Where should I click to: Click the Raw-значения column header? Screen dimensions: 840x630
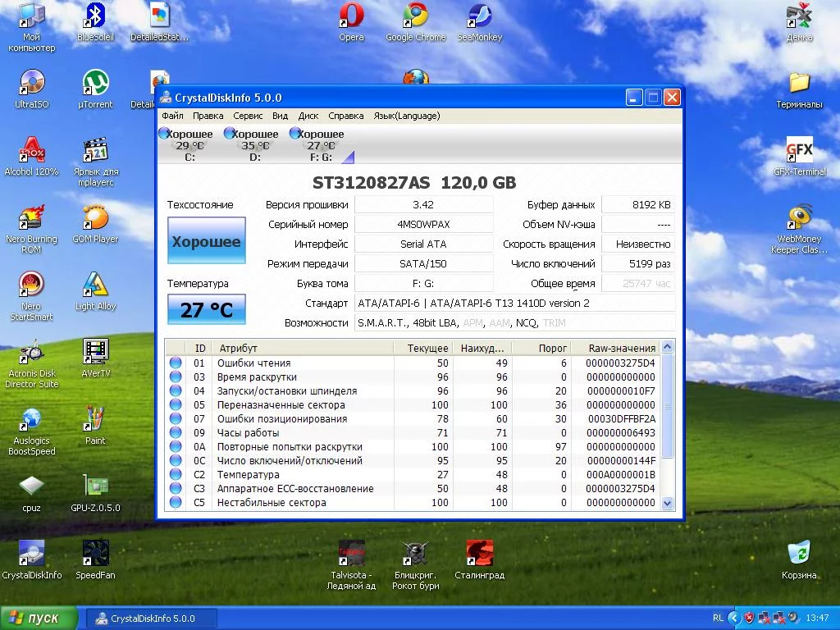(621, 348)
